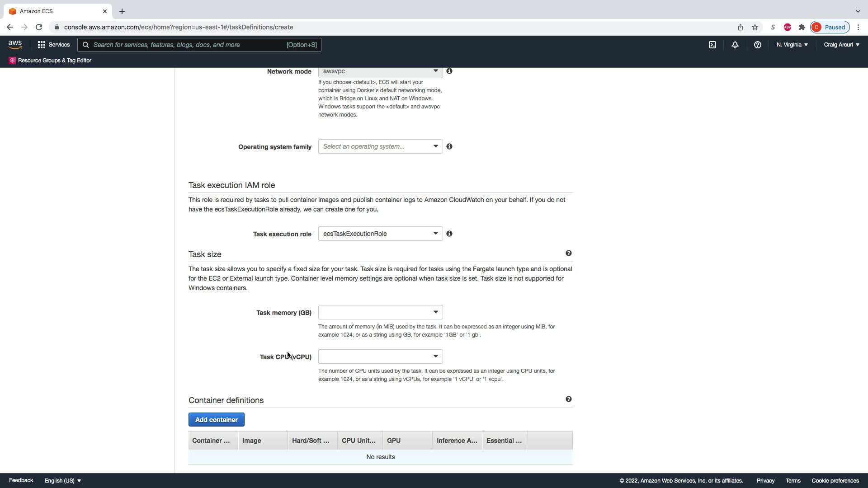
Task: Click the notifications bell icon
Action: point(735,45)
